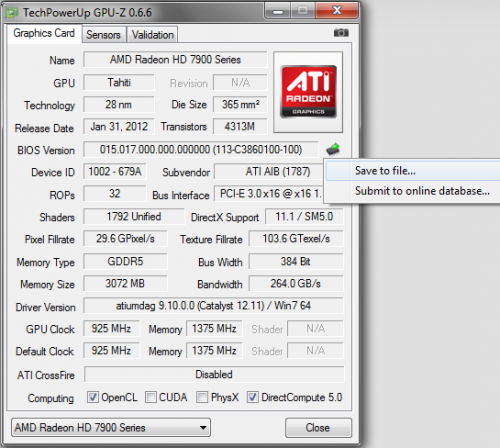Click the Memory Type value GDDR5
The height and width of the screenshot is (448, 500).
(x=125, y=261)
